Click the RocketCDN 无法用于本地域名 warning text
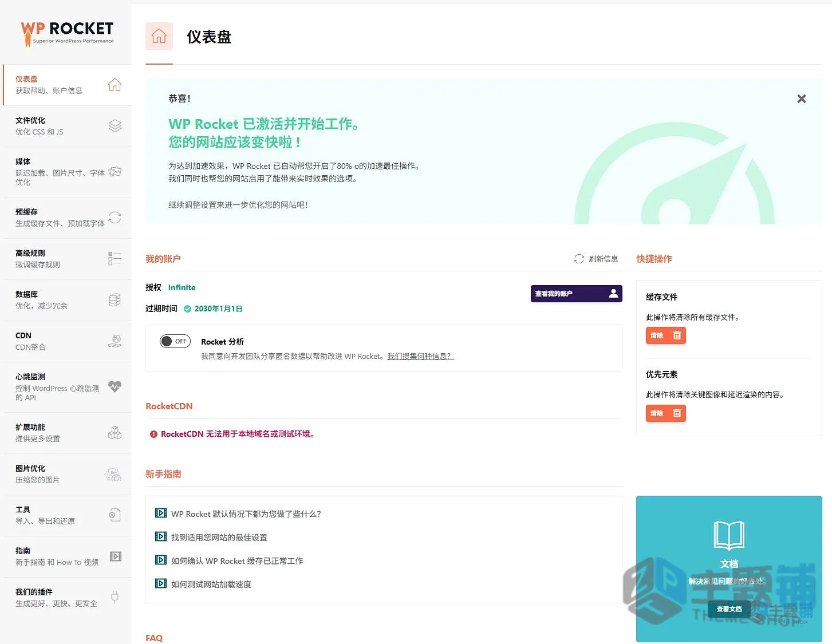Image resolution: width=832 pixels, height=644 pixels. coord(238,434)
